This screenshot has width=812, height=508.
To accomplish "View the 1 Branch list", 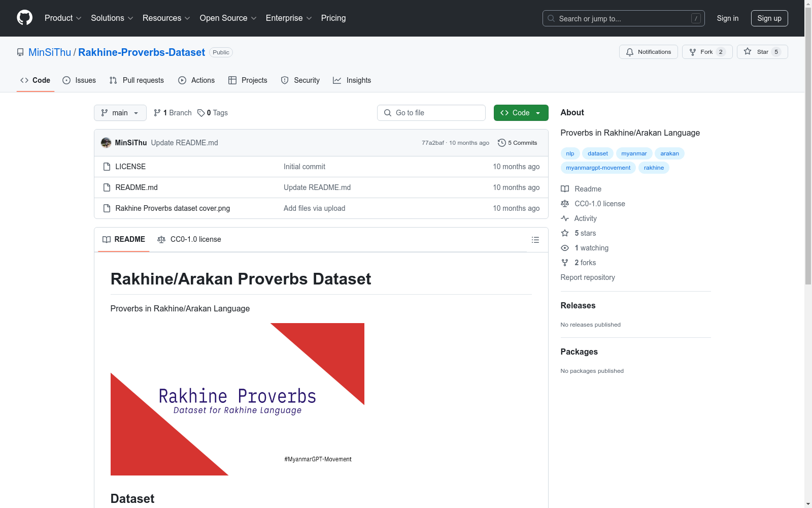I will (x=173, y=113).
